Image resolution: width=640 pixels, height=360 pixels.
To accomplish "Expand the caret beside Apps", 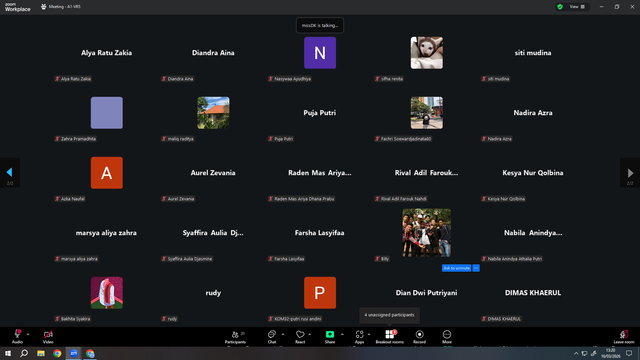I will click(369, 334).
